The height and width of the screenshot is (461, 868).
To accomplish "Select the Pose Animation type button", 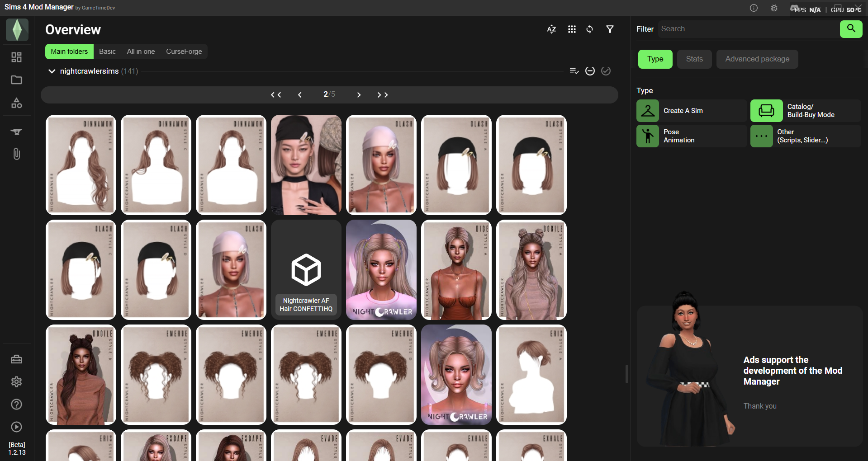I will [691, 136].
